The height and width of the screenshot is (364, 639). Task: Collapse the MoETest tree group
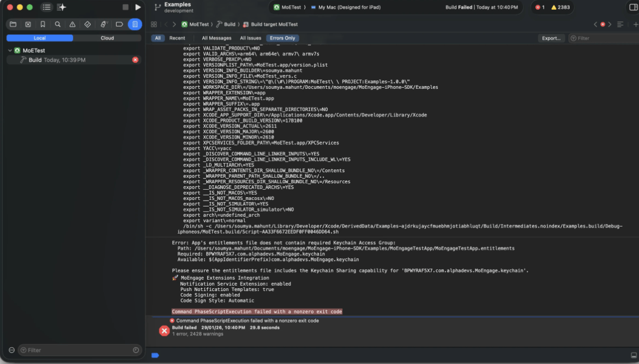10,51
